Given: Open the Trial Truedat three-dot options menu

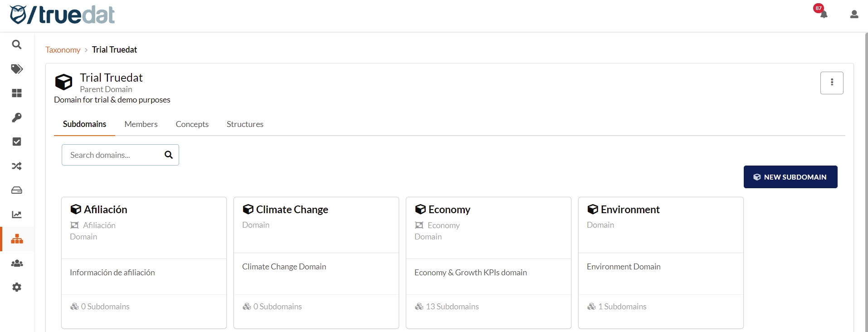Looking at the screenshot, I should 831,83.
